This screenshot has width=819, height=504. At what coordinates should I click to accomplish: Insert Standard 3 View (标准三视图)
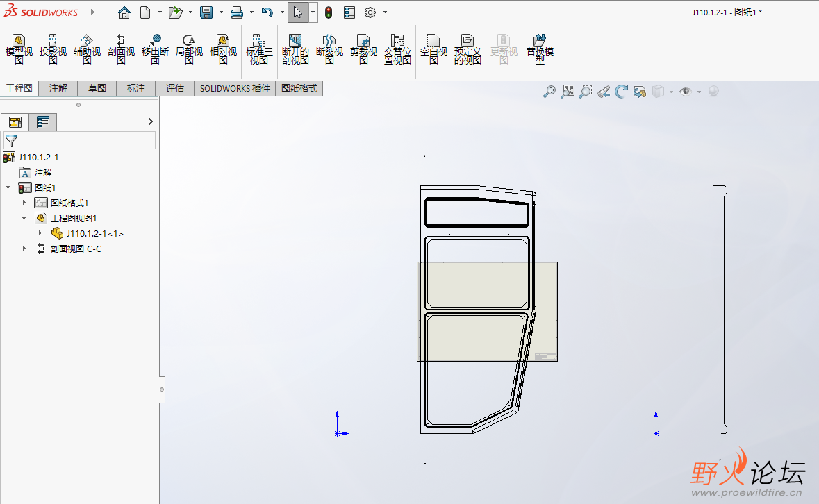(259, 49)
